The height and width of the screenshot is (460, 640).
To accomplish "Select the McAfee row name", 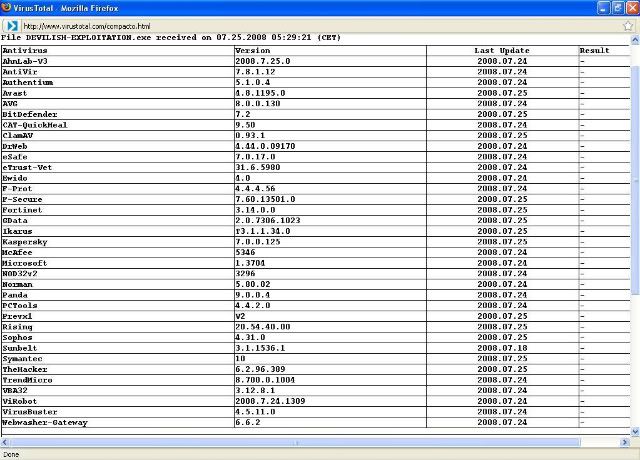I will pos(17,252).
